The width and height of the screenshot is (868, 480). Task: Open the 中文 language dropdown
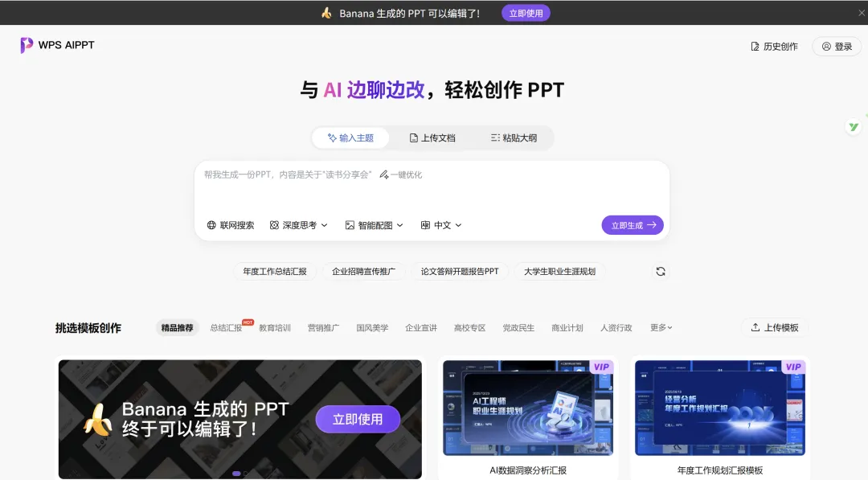[441, 225]
